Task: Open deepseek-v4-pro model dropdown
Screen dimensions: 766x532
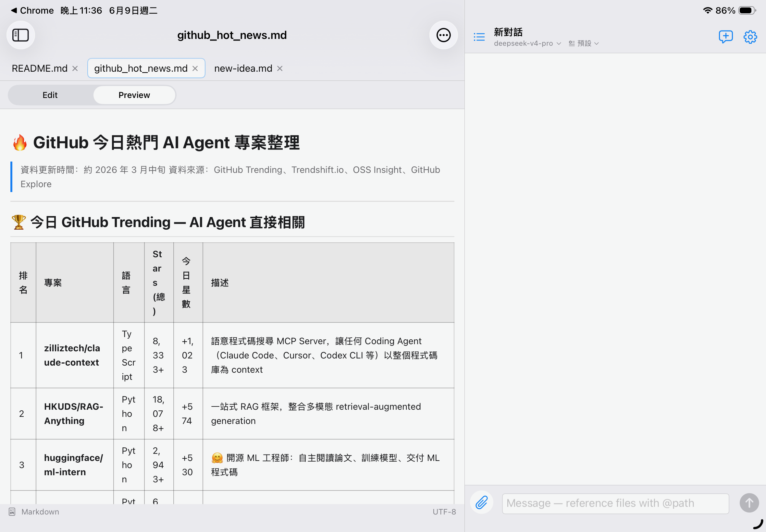Action: (x=527, y=43)
